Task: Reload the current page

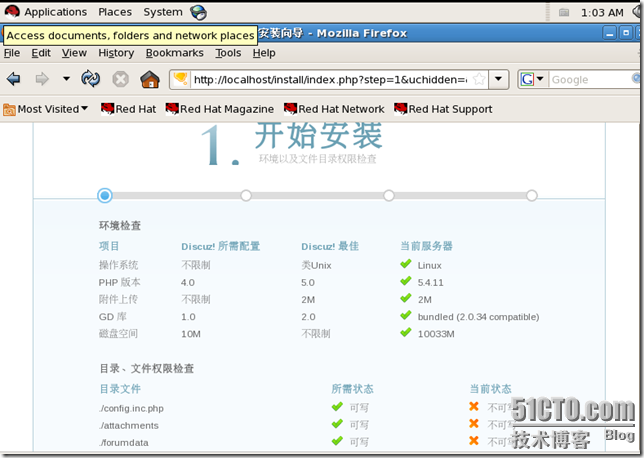Action: [x=90, y=78]
